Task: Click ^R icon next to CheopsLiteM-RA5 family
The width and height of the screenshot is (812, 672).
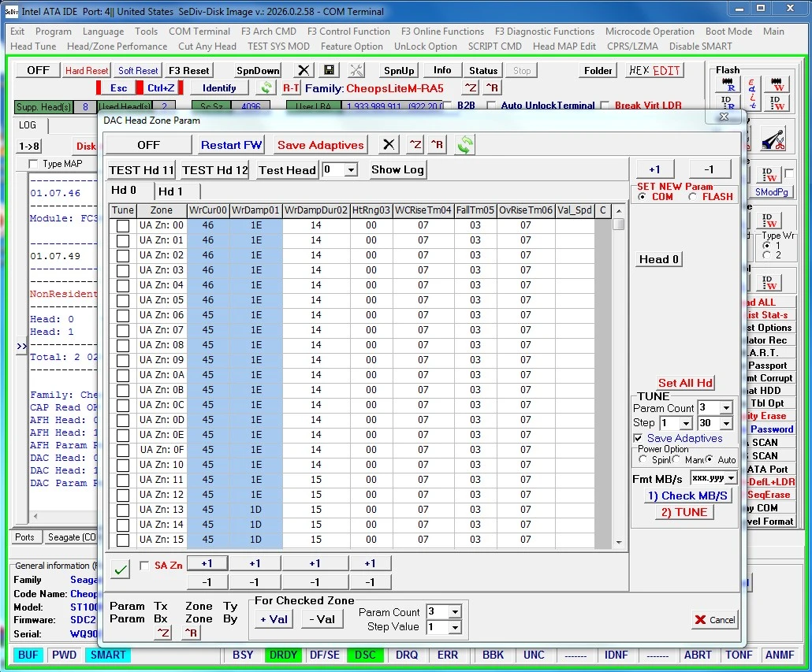Action: [492, 88]
